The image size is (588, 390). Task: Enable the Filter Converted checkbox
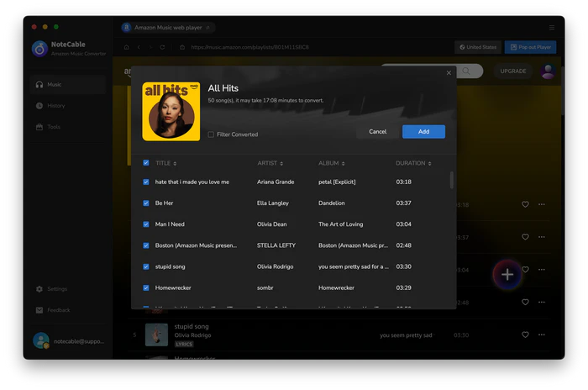211,134
